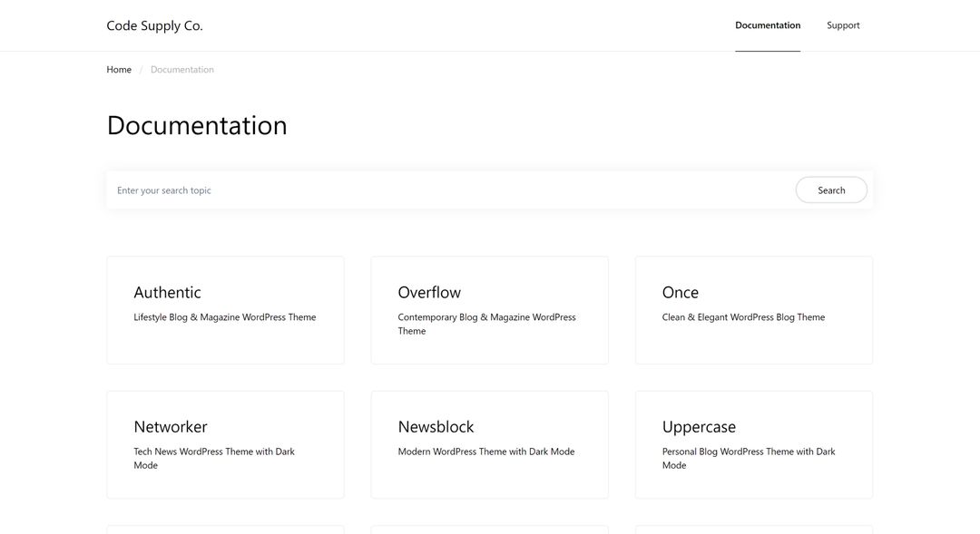Viewport: 980px width, 534px height.
Task: Click 'Lifestyle Blog & Magazine WordPress Theme' description
Action: [224, 317]
